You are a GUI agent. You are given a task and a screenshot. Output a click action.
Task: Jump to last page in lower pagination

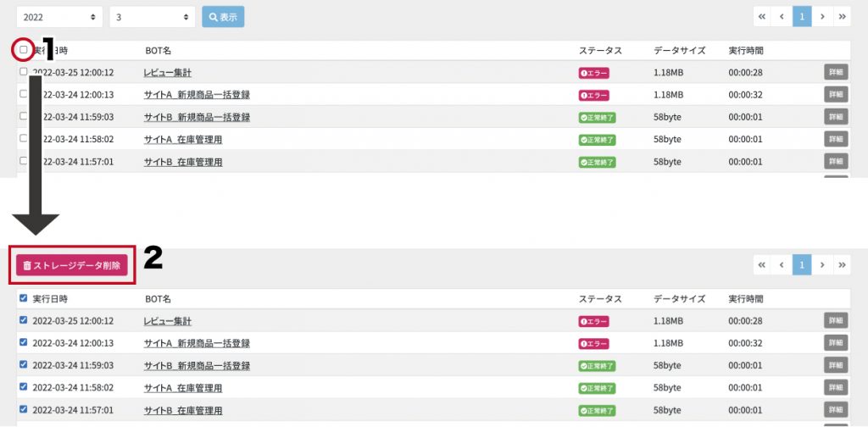point(842,265)
